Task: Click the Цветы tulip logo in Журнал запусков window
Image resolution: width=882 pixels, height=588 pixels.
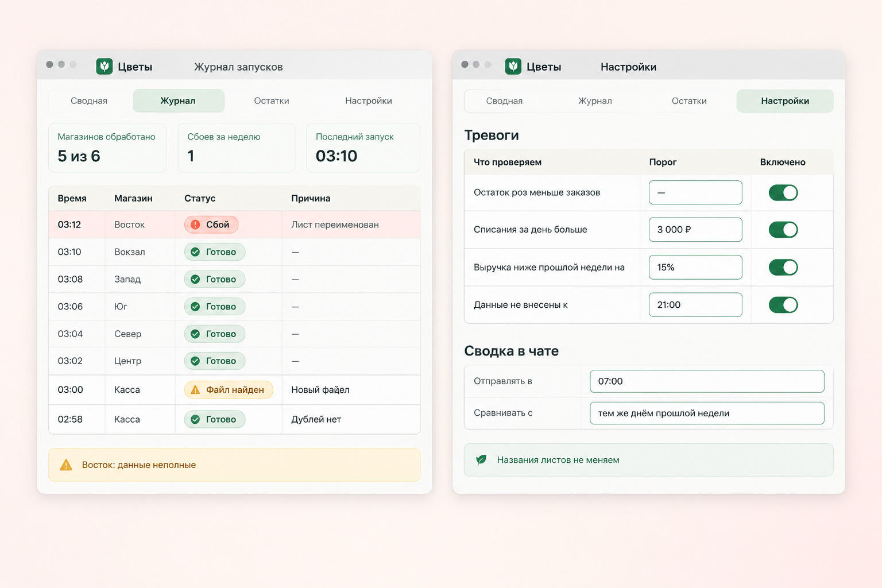Action: coord(104,67)
